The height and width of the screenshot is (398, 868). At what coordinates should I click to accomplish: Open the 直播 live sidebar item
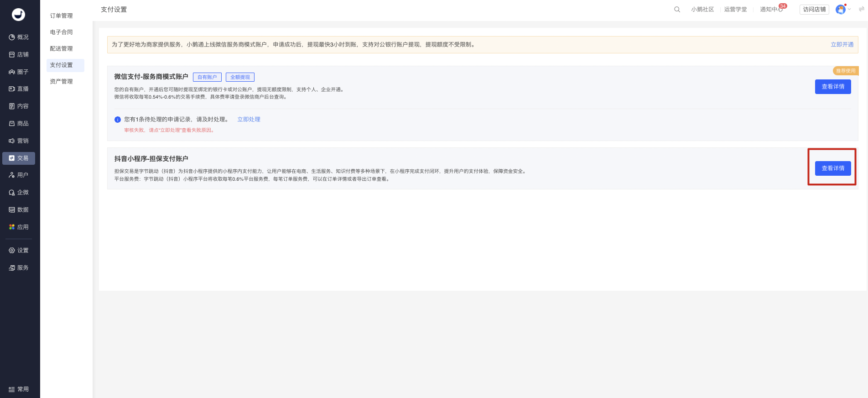tap(19, 89)
